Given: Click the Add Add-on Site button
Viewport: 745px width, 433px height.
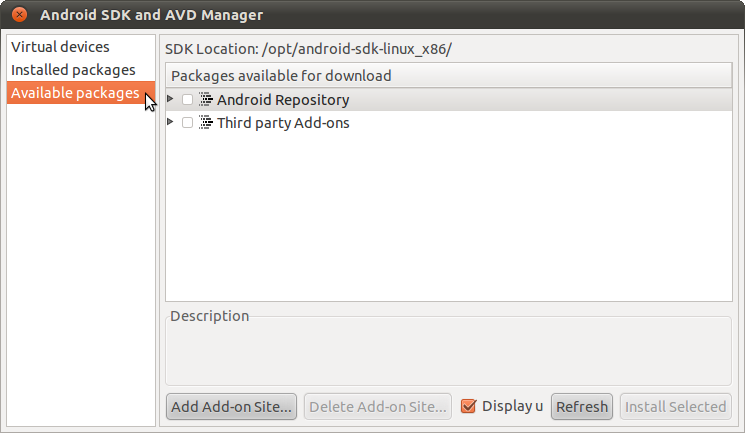Looking at the screenshot, I should (x=231, y=406).
